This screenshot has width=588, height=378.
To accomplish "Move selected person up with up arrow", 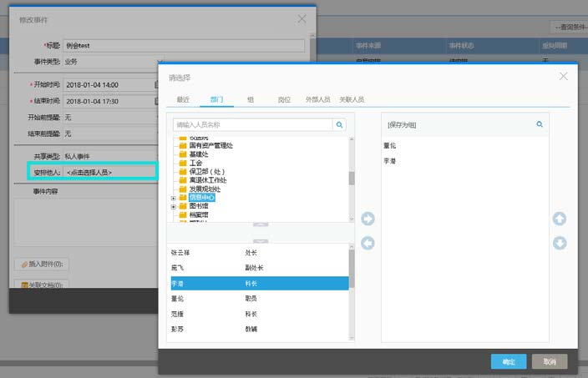I will click(560, 219).
